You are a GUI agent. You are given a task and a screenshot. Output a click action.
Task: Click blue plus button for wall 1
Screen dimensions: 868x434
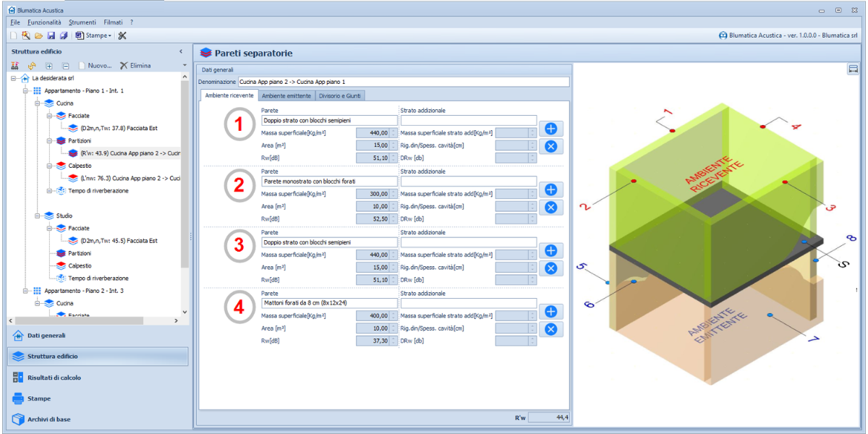[x=550, y=129]
